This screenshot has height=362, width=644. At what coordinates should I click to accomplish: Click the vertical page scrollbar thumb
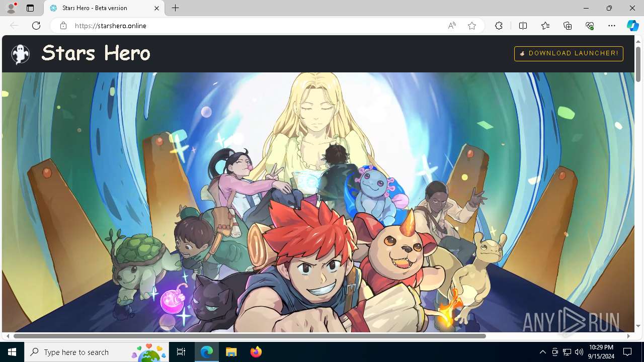point(638,63)
